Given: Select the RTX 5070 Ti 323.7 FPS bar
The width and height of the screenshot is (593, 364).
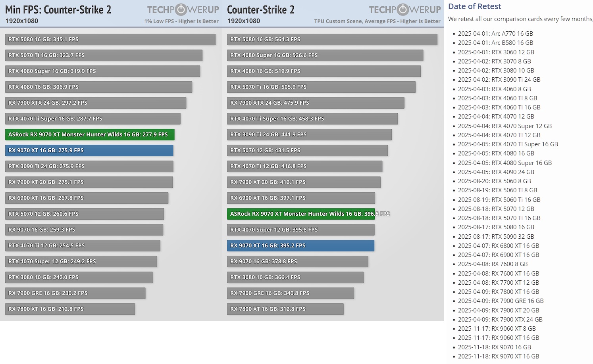Looking at the screenshot, I should tap(104, 55).
